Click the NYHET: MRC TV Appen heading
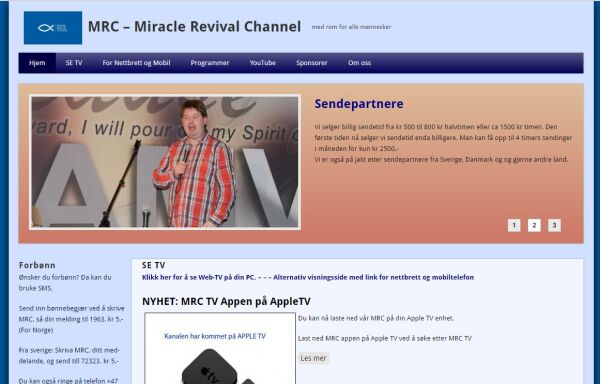This screenshot has height=384, width=600. (226, 301)
